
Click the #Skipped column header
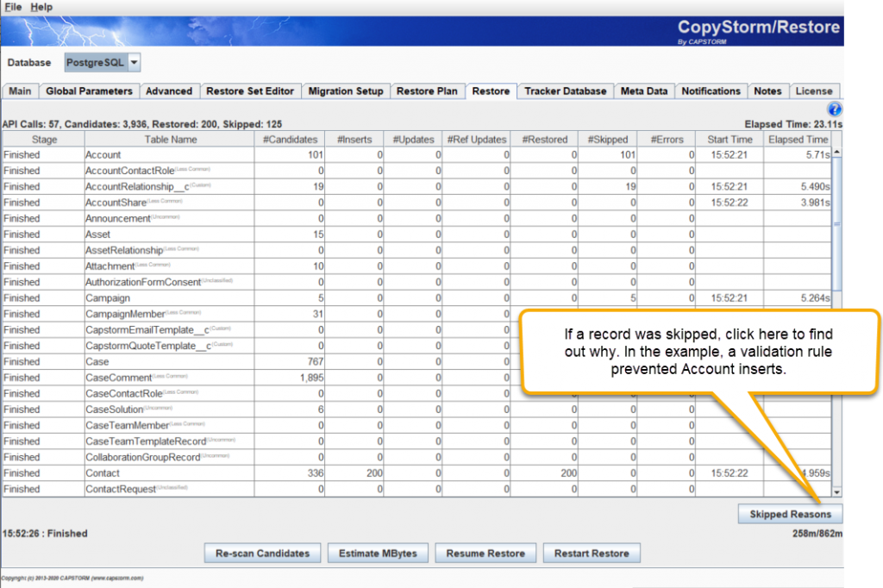point(608,140)
